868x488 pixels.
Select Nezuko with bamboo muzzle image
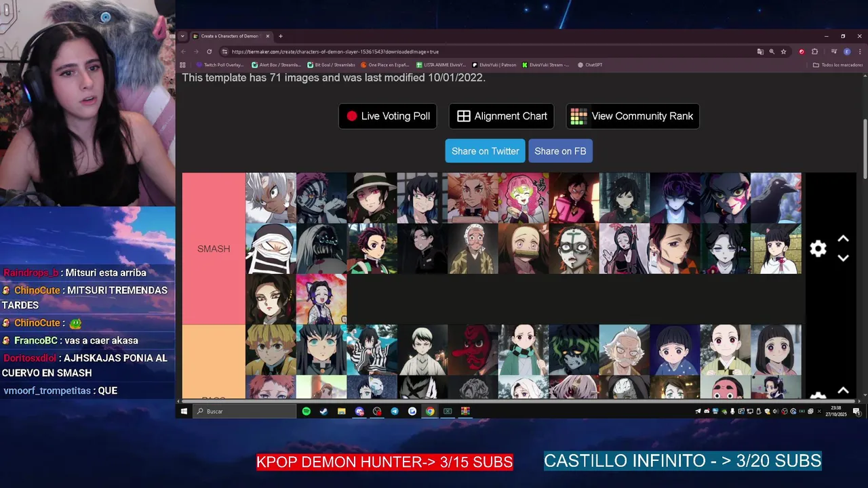(x=524, y=249)
